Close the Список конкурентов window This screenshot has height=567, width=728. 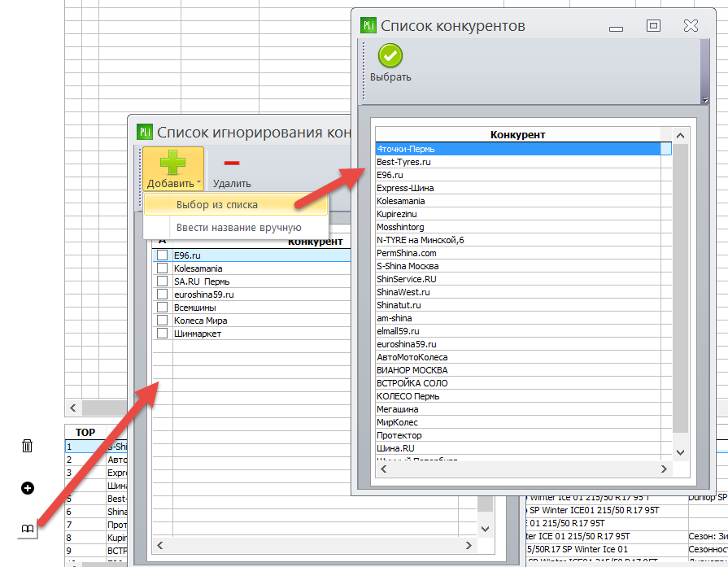pyautogui.click(x=691, y=25)
